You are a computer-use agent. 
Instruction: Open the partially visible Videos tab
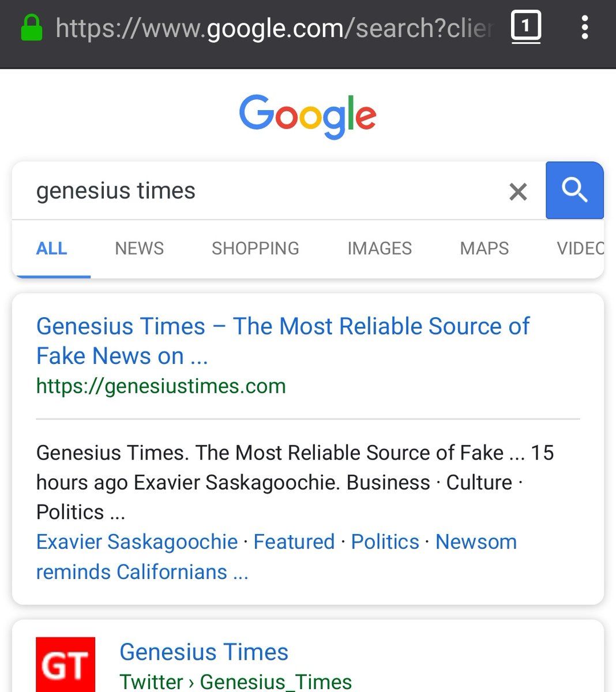(580, 249)
